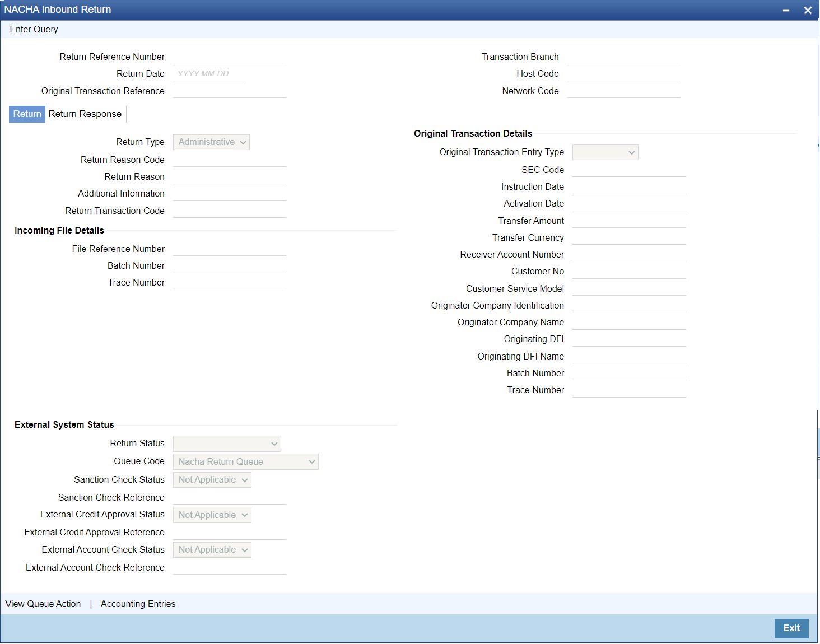Focus the Activation Date field
The height and width of the screenshot is (644, 820).
629,204
